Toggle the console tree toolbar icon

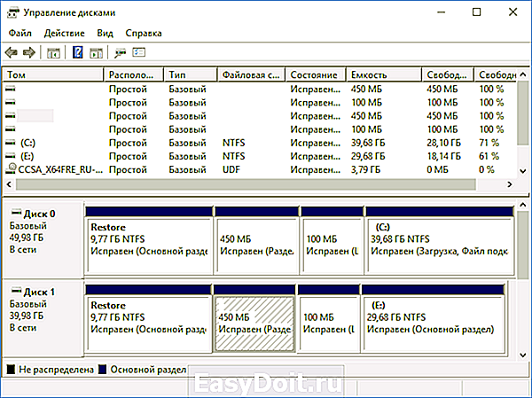coord(53,52)
